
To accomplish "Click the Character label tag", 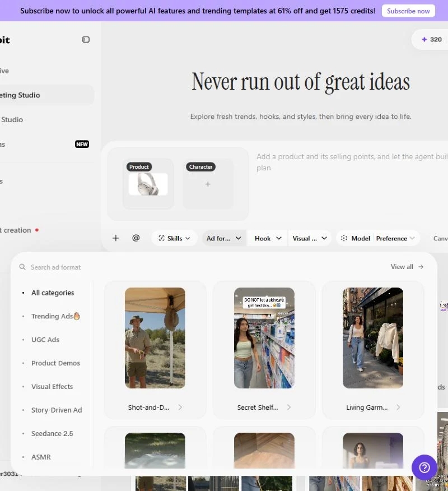I will 200,167.
